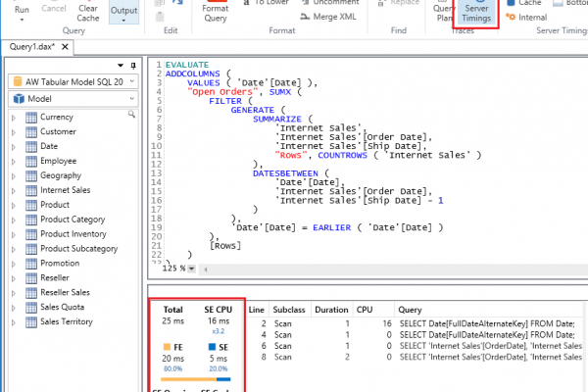Screen dimensions: 588x392
Task: Select the Promotion table name
Action: tap(60, 264)
